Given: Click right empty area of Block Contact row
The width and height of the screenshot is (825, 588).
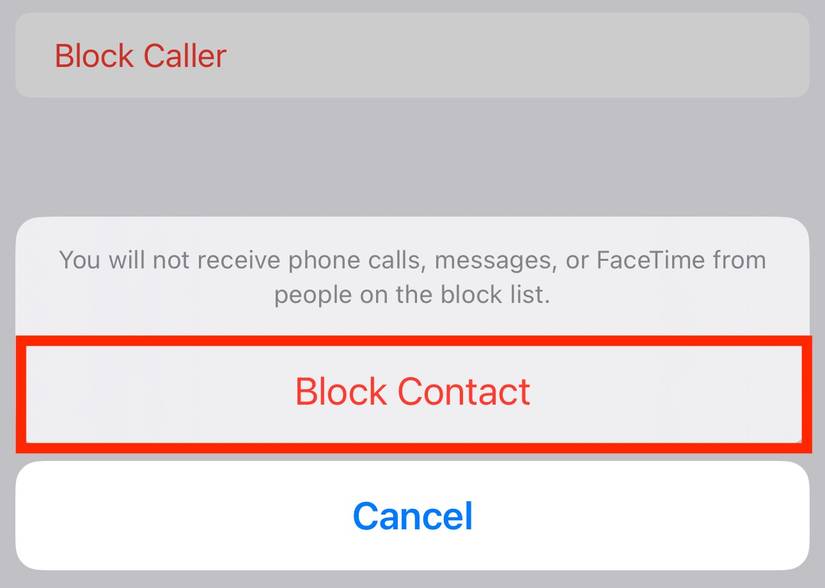Looking at the screenshot, I should point(668,392).
